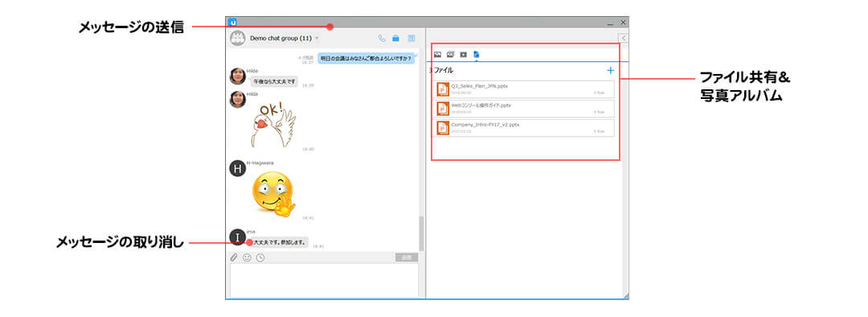Start a voice call with the phone icon
Viewport: 868px width, 317px height.
point(382,39)
